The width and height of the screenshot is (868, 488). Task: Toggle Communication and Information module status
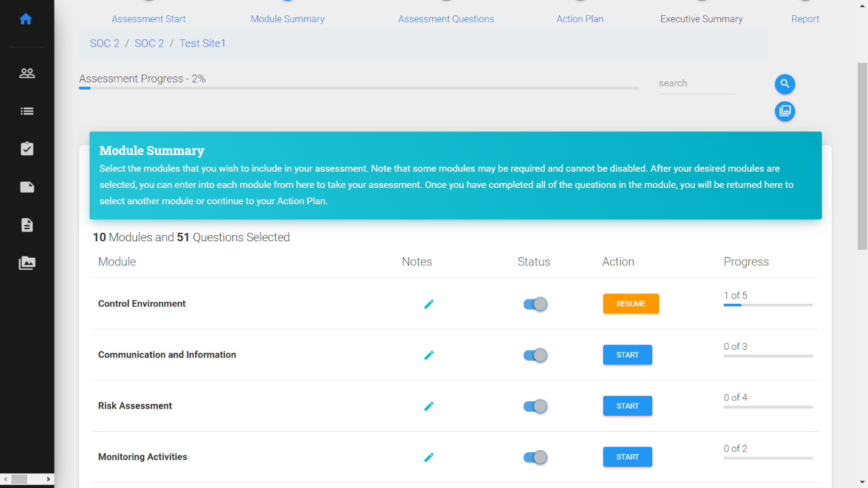(535, 355)
